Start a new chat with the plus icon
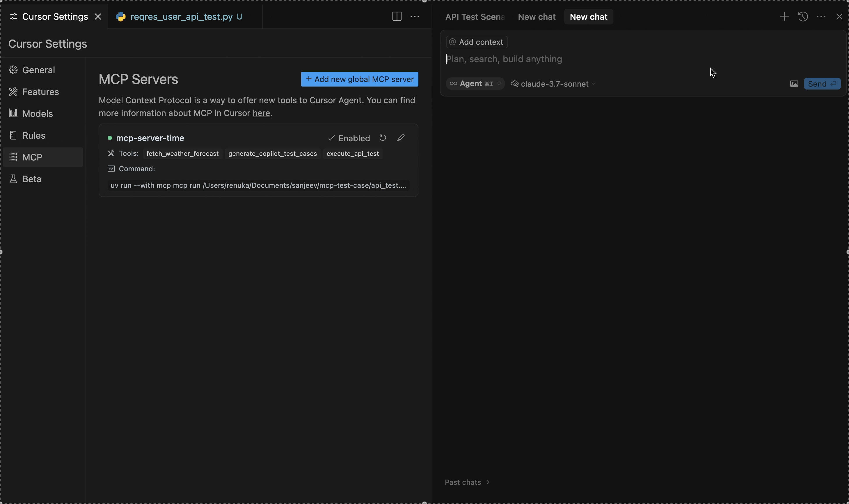Viewport: 849px width, 504px height. (784, 17)
